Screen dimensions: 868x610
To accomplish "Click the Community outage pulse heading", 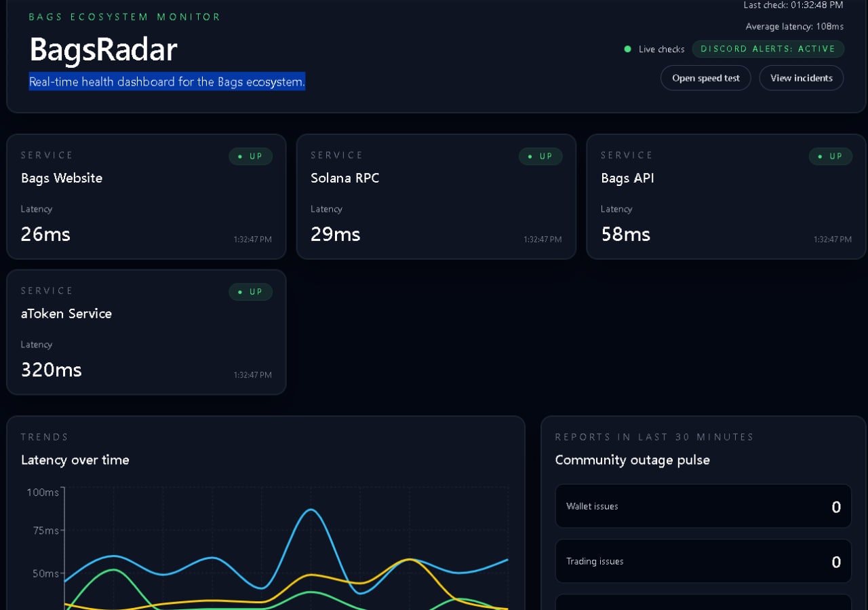I will click(x=633, y=460).
